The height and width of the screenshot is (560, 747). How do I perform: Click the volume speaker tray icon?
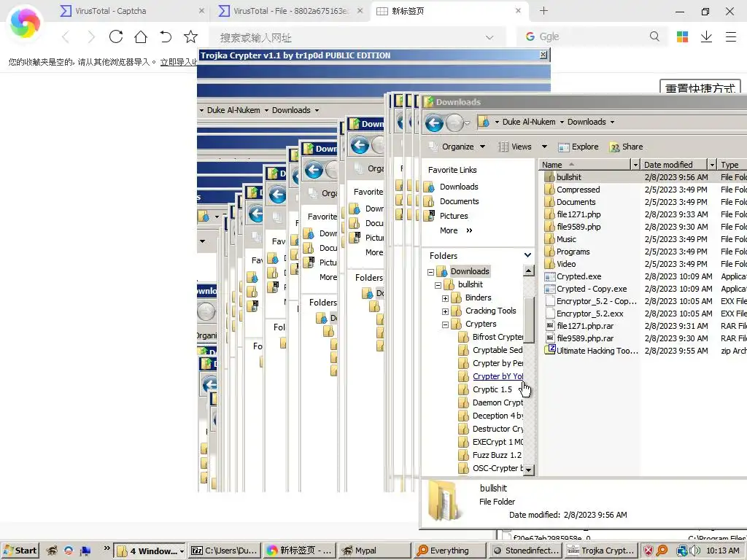click(x=694, y=551)
